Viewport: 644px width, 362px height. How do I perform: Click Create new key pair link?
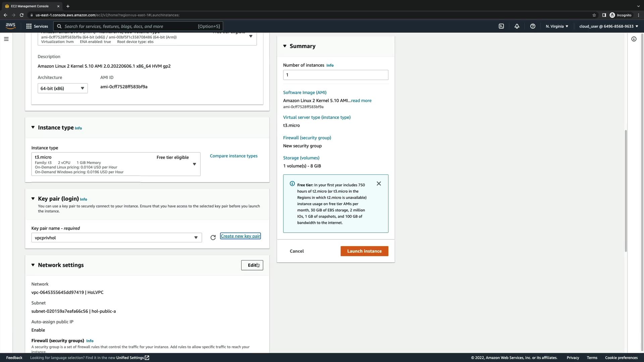tap(240, 236)
